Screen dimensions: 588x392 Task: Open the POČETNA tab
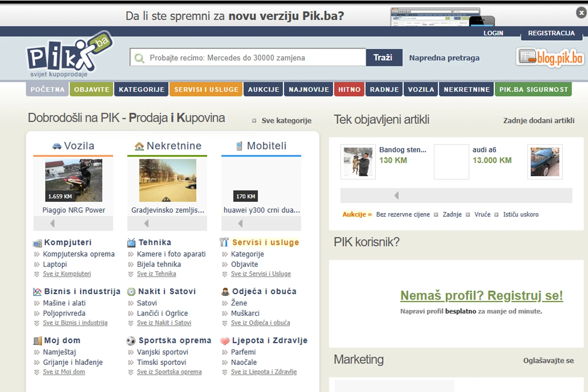(x=48, y=89)
